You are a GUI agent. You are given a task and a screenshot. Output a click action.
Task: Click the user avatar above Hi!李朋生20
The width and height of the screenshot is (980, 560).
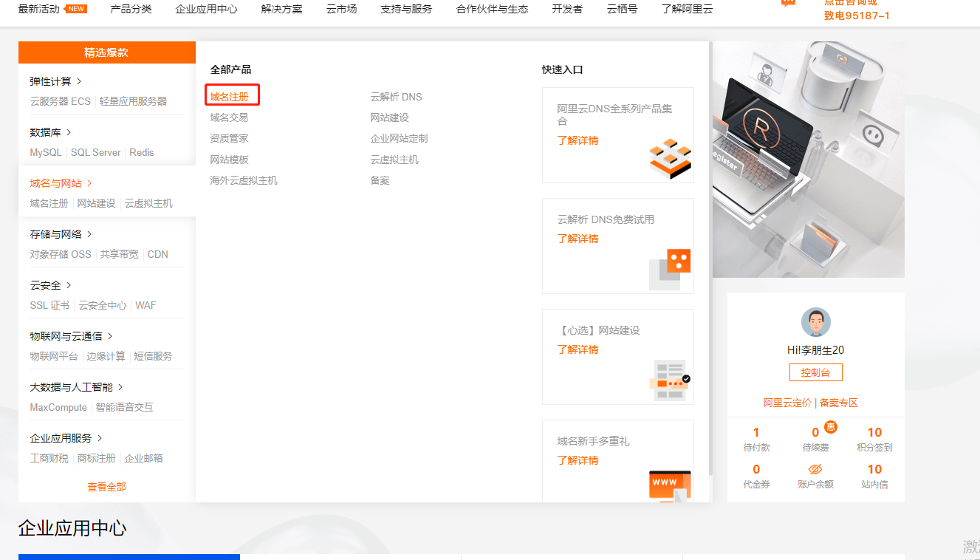pos(815,322)
